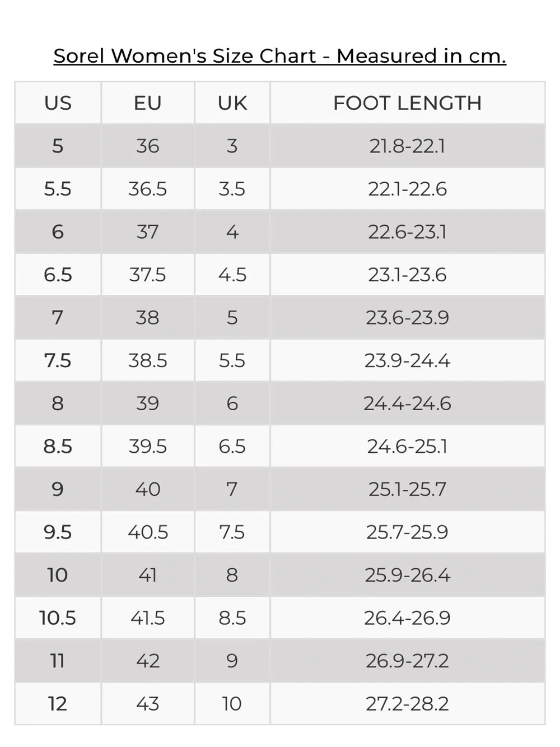Click the Sorel Women's Size Chart title

pos(280,56)
